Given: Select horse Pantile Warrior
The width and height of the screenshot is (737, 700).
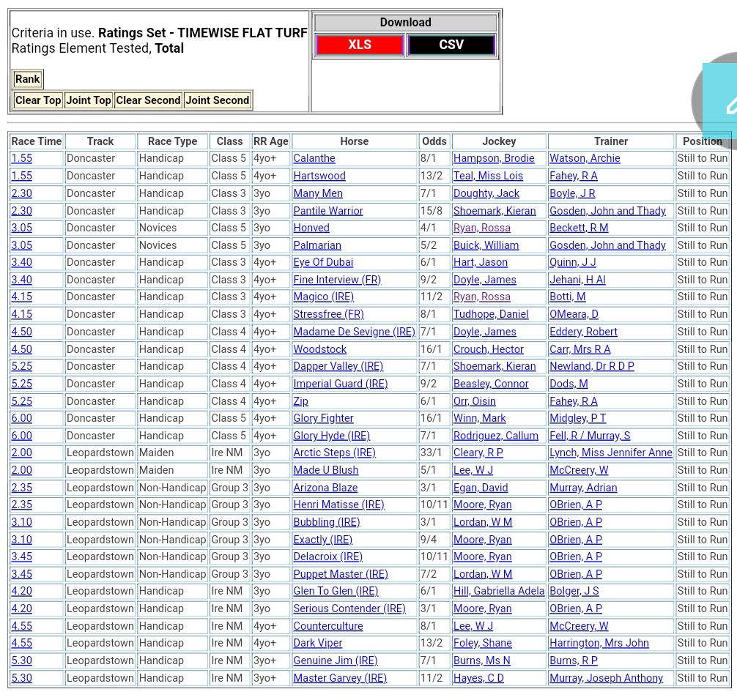Looking at the screenshot, I should click(328, 211).
